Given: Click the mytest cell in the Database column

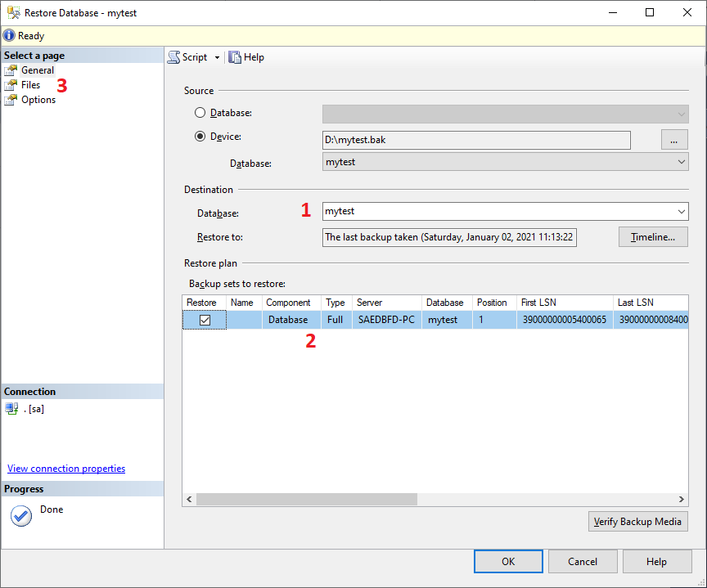Looking at the screenshot, I should (447, 320).
